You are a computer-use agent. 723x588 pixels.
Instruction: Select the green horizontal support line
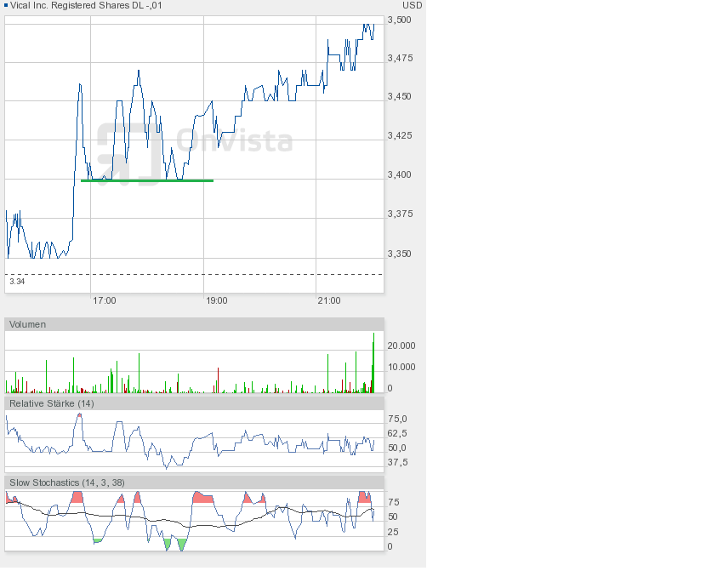click(146, 180)
